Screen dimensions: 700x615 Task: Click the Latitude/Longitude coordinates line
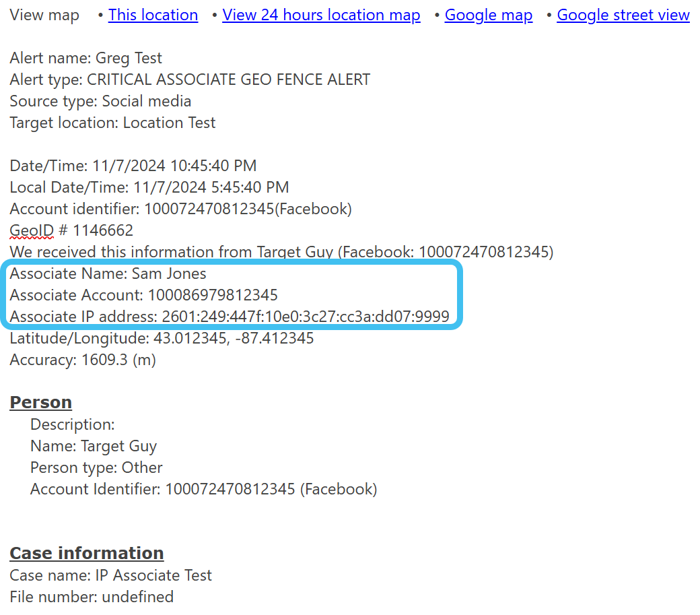(x=162, y=338)
